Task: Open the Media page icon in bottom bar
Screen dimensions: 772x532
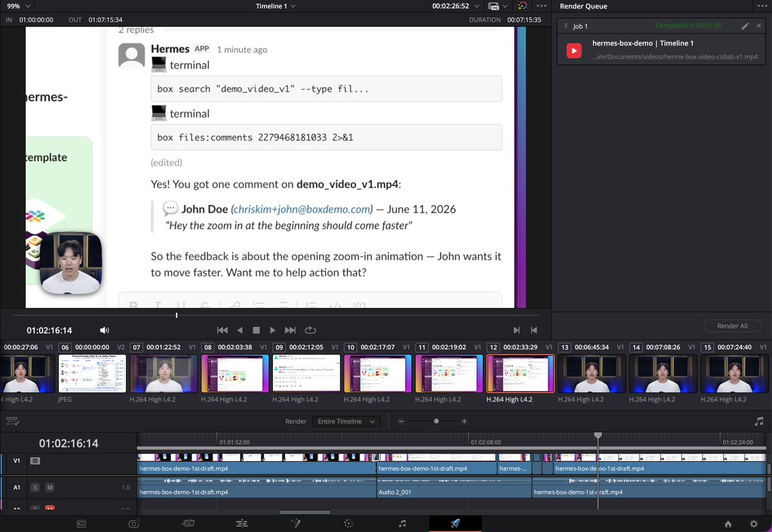Action: tap(82, 524)
